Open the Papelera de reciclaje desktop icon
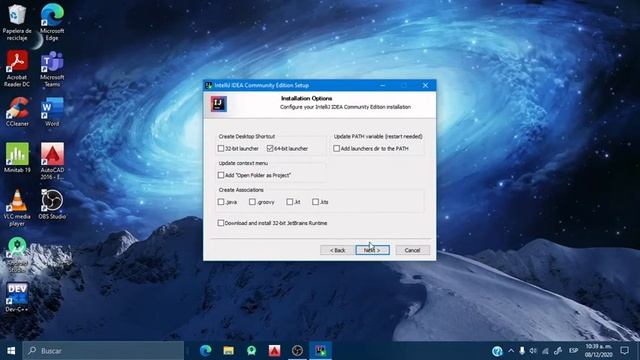This screenshot has width=640, height=360. (17, 22)
